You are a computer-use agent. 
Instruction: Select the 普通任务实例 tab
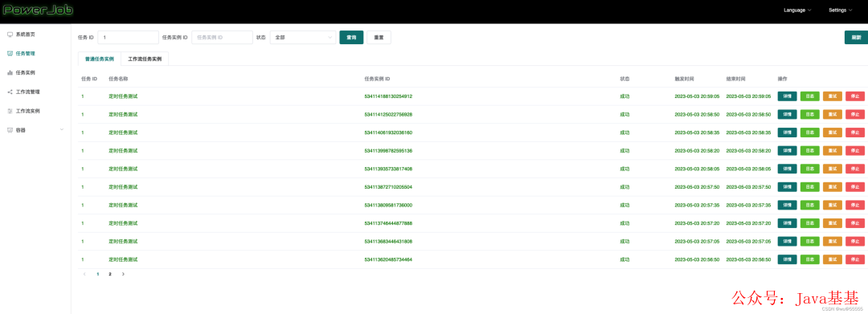point(100,59)
